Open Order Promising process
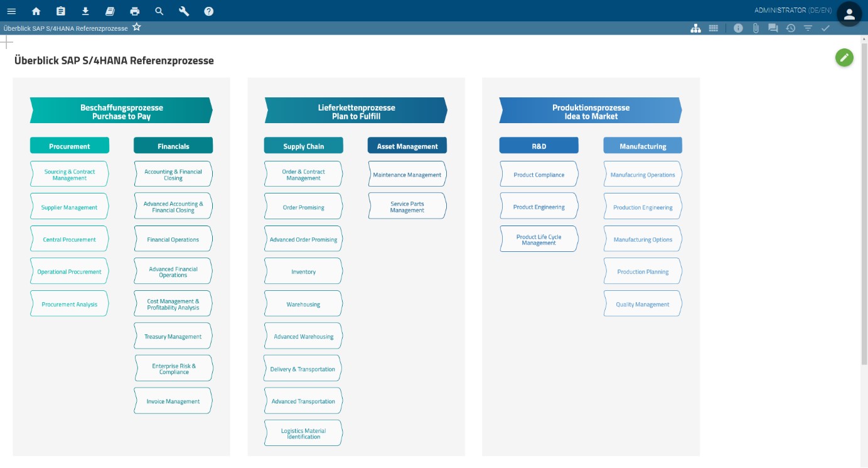 pos(304,207)
